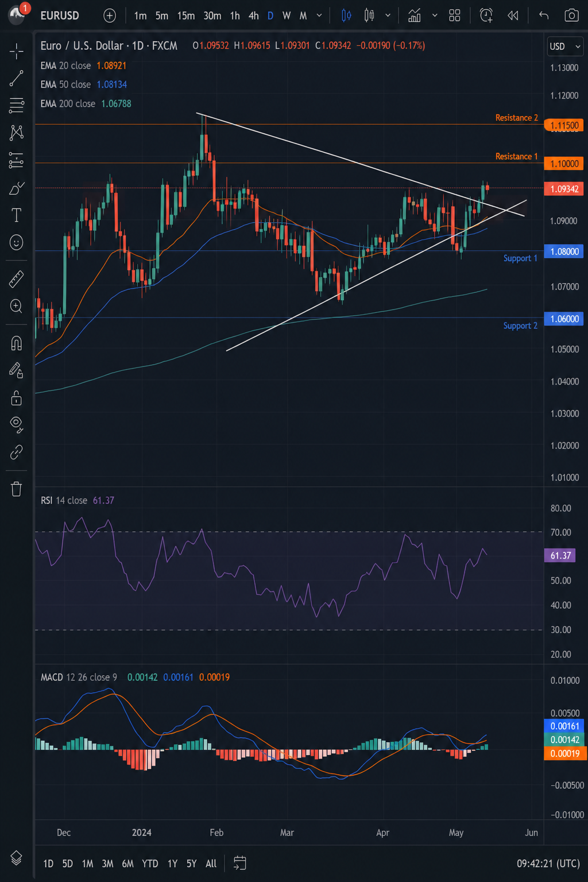
Task: Activate the zoom in tool
Action: (x=16, y=306)
